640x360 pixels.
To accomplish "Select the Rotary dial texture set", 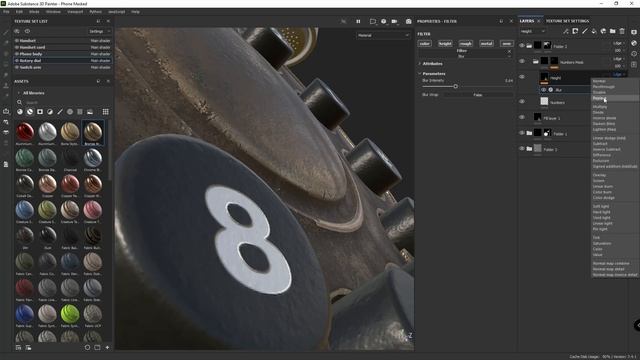I will 63,60.
